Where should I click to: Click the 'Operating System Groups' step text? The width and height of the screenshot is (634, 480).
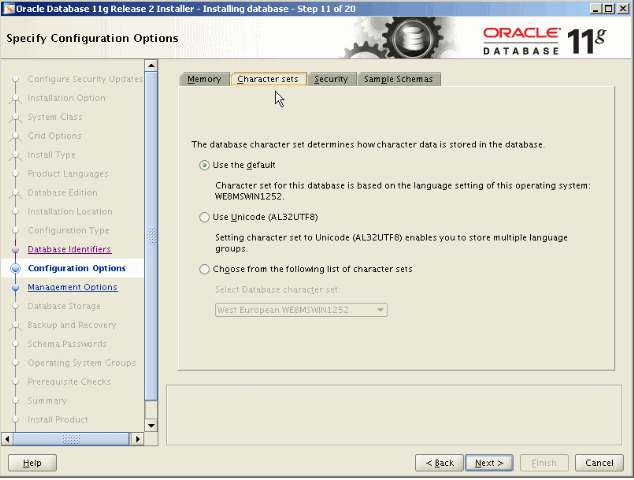[82, 363]
